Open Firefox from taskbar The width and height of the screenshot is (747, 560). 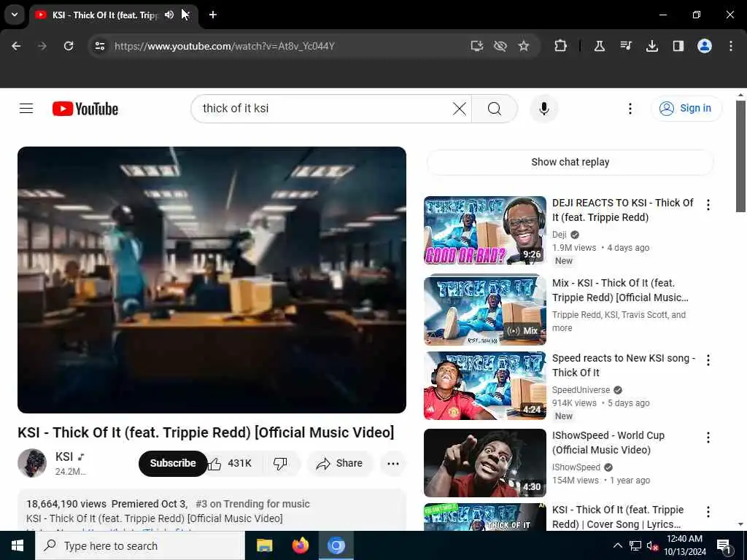300,545
